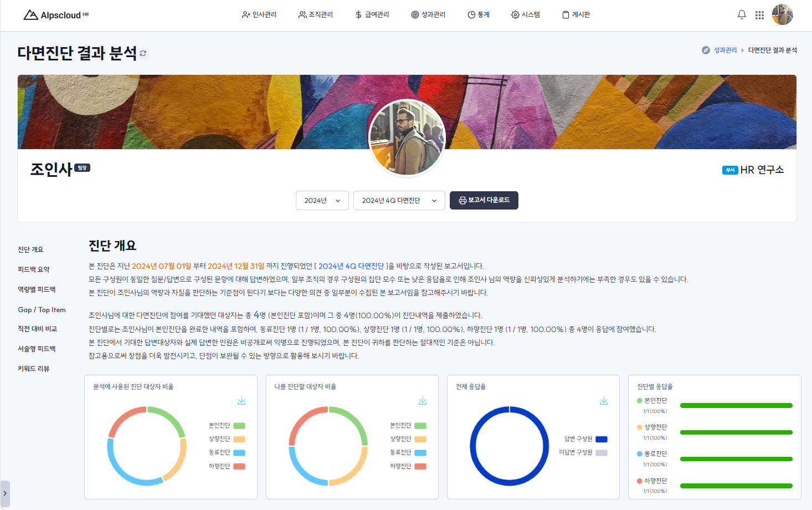The height and width of the screenshot is (510, 812).
Task: Click the 보고서 다운로드 button
Action: tap(484, 200)
